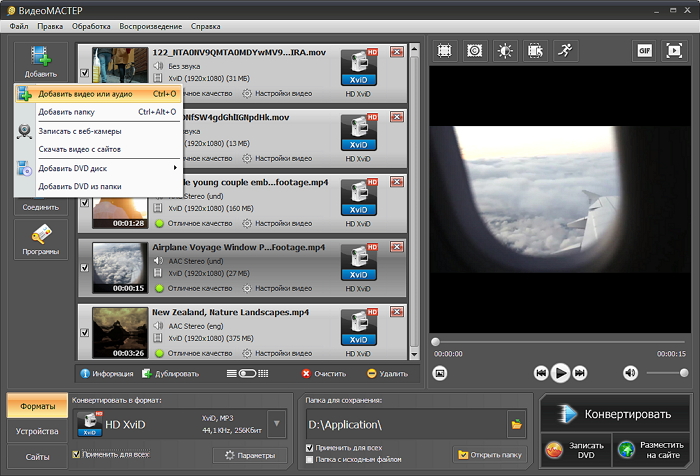
Task: Choose Добавить видео или аудио menu item
Action: (98, 94)
